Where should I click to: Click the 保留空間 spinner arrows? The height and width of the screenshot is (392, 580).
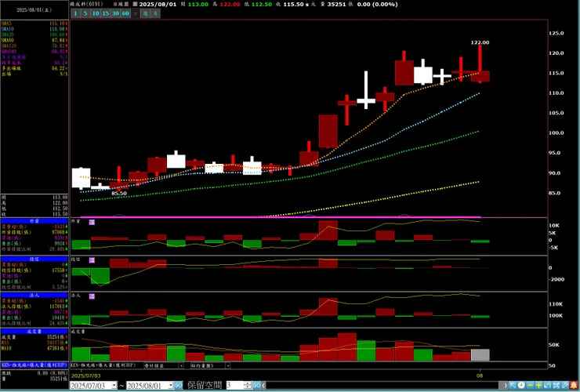[x=248, y=386]
